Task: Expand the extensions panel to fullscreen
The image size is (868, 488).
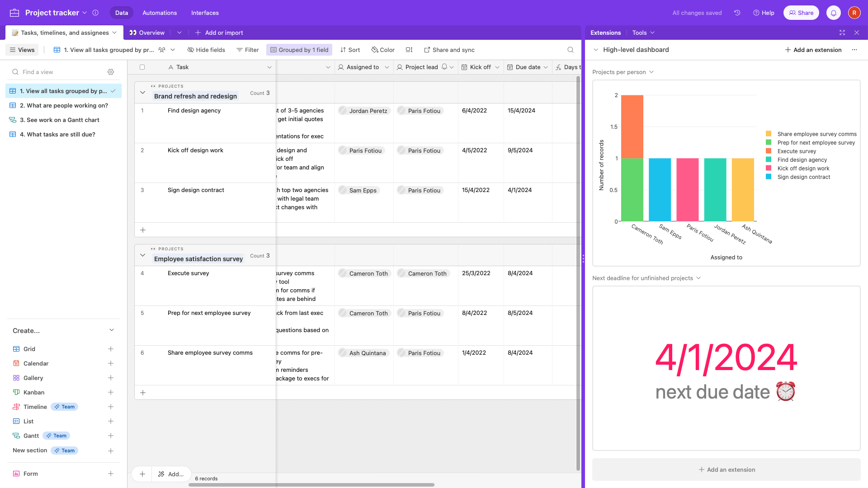Action: (x=842, y=33)
